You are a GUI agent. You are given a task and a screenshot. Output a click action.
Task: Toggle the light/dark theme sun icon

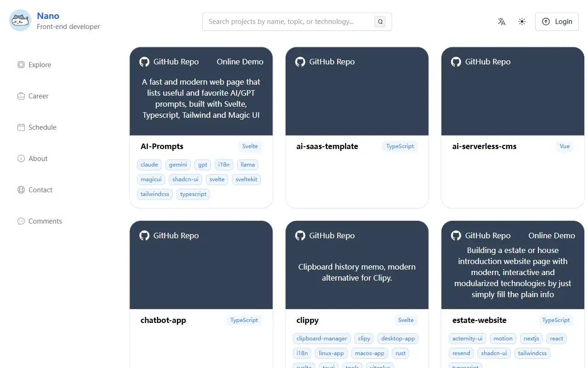(522, 22)
